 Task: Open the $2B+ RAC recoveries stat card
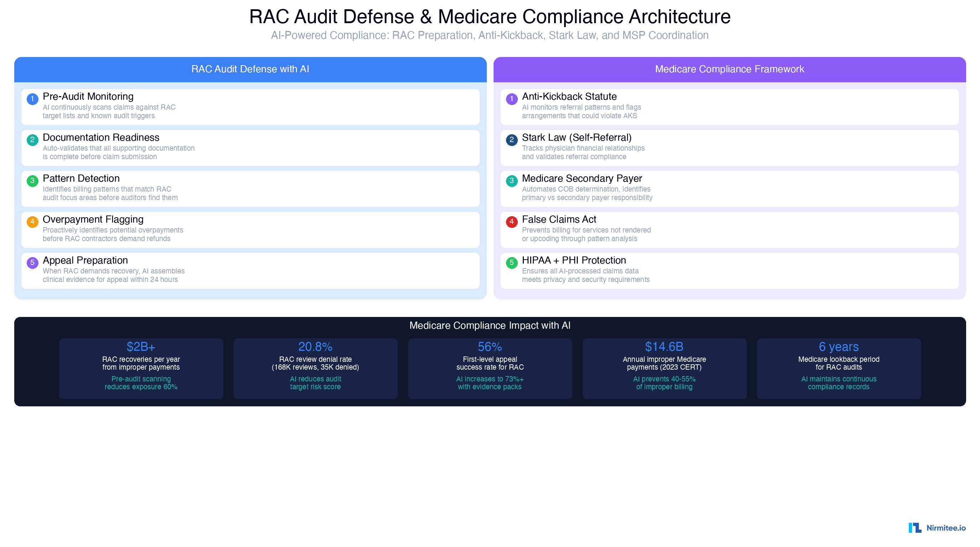coord(141,368)
